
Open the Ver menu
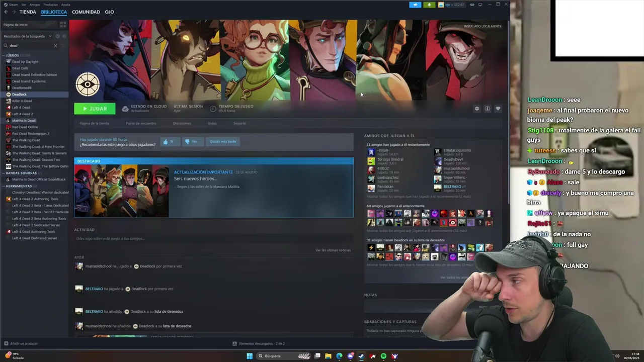click(24, 5)
